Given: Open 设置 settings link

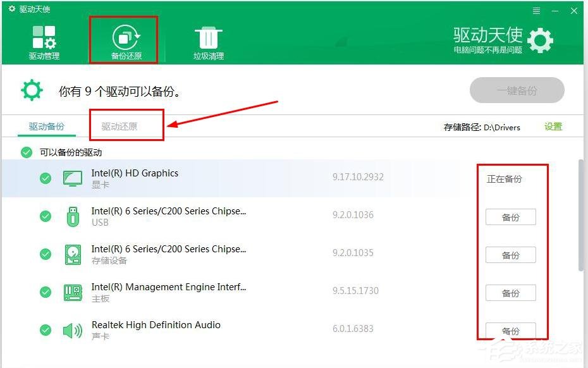Looking at the screenshot, I should point(553,126).
